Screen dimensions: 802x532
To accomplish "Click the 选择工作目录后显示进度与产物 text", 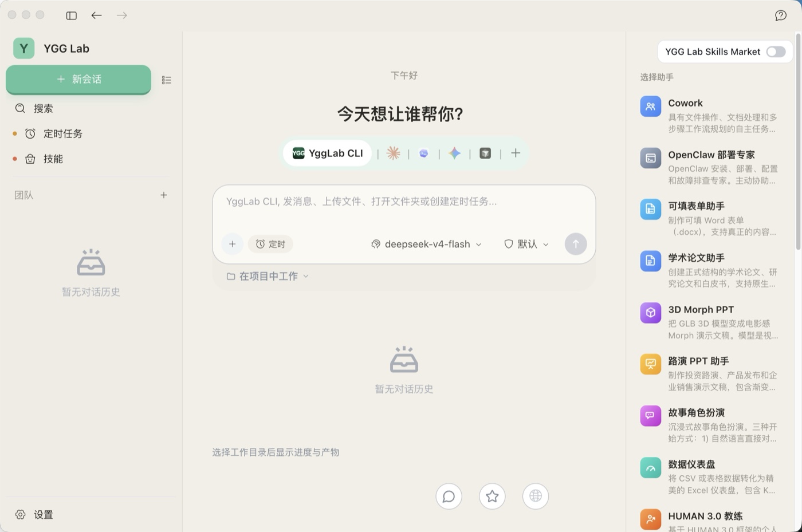I will click(x=276, y=452).
